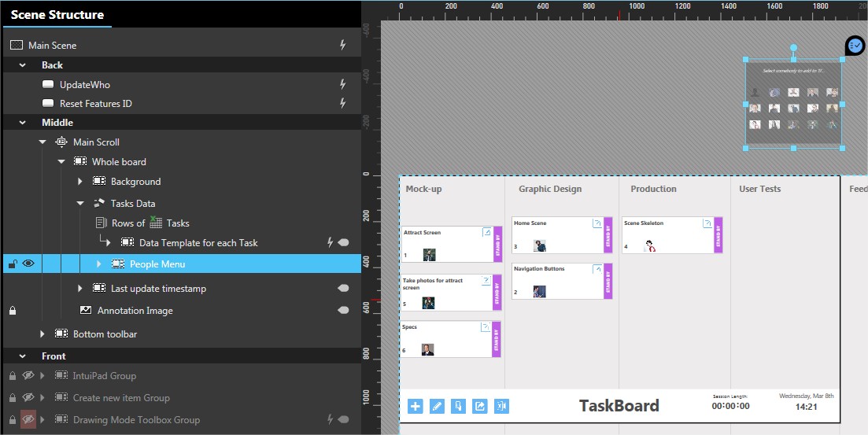
Task: Collapse the Main Scroll tree node
Action: [x=42, y=142]
